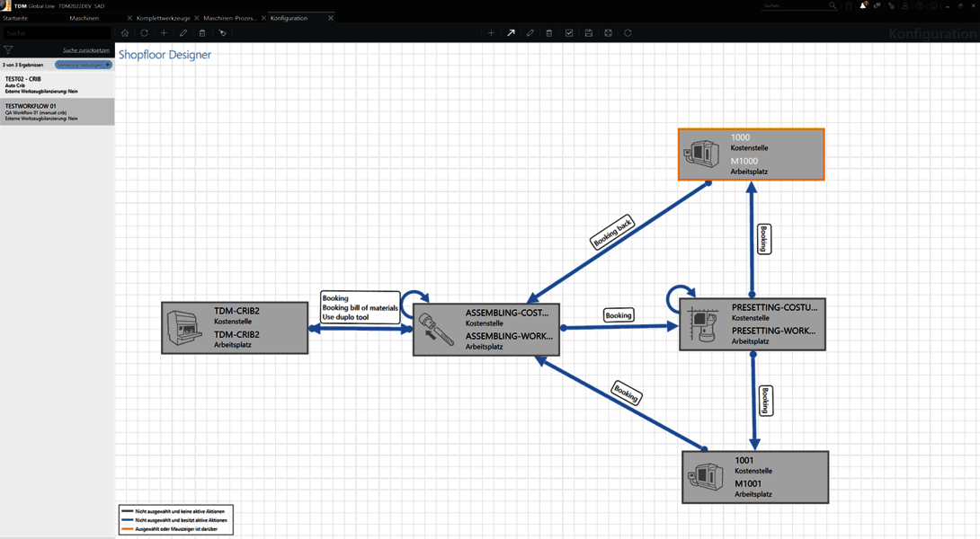Click the tag icon in the left toolbar
Screen dimensions: 980x539
222,33
